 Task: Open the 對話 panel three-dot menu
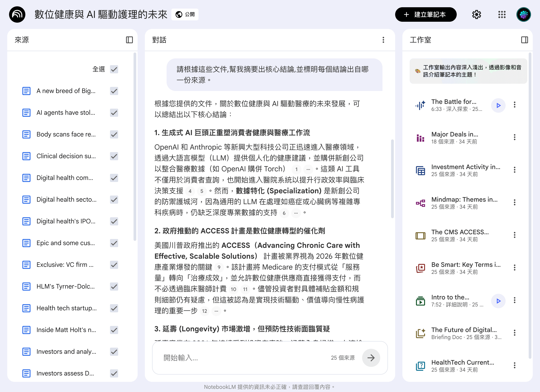(x=383, y=40)
